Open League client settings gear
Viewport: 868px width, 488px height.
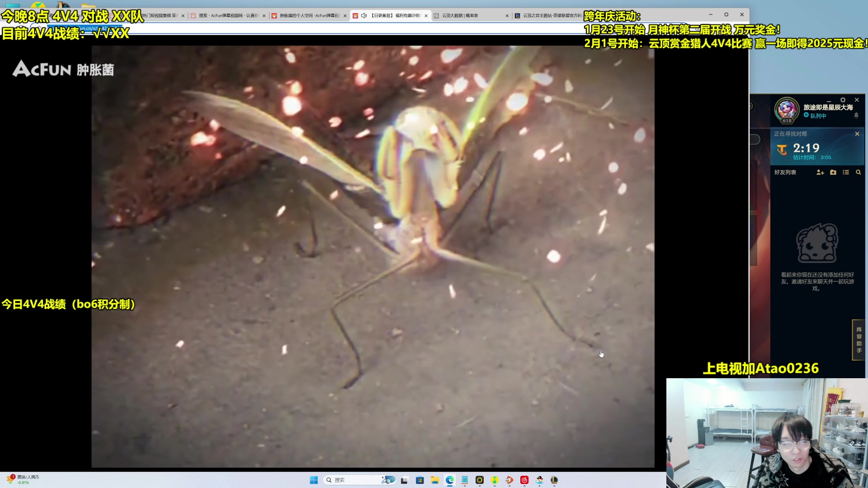(x=843, y=100)
